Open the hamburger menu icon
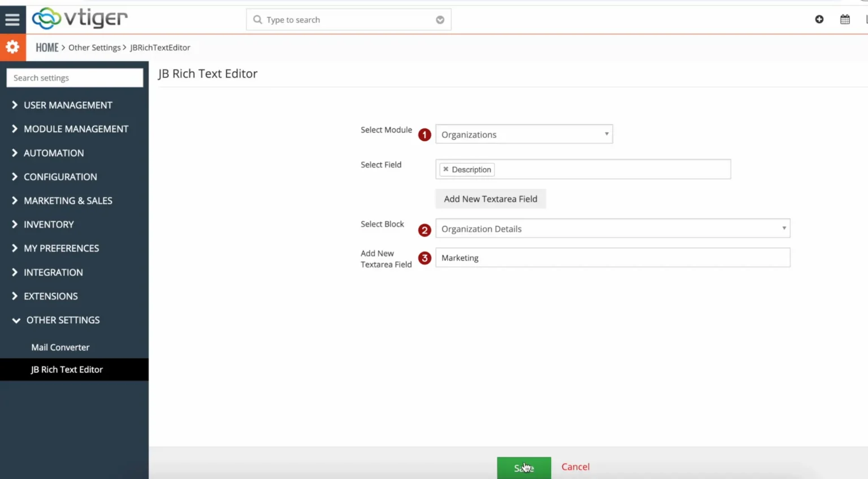This screenshot has width=868, height=479. 12,19
